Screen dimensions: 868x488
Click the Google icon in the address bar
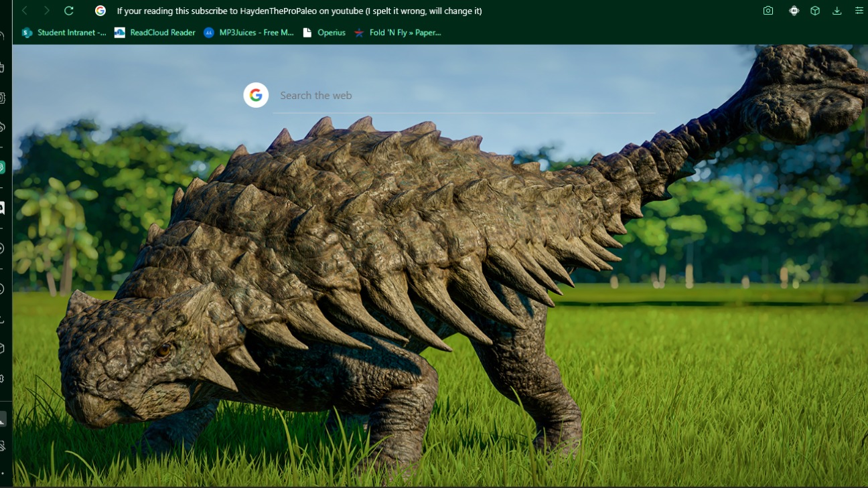[x=100, y=11]
